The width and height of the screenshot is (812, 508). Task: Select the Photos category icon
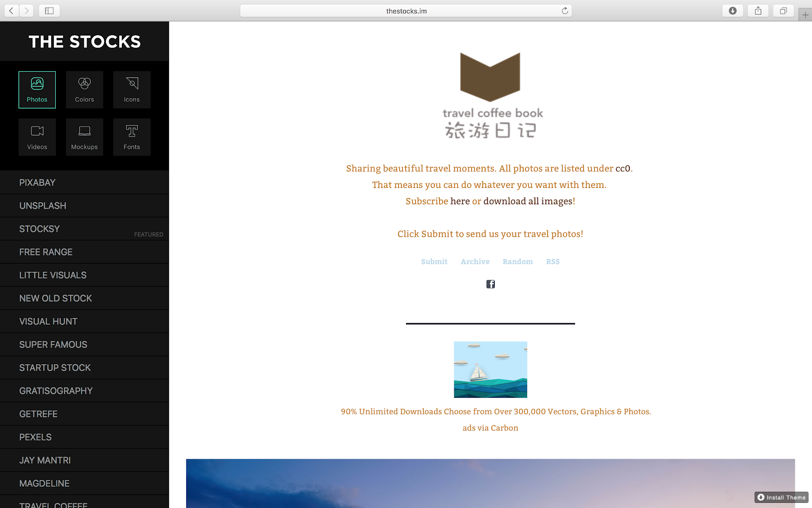coord(37,89)
